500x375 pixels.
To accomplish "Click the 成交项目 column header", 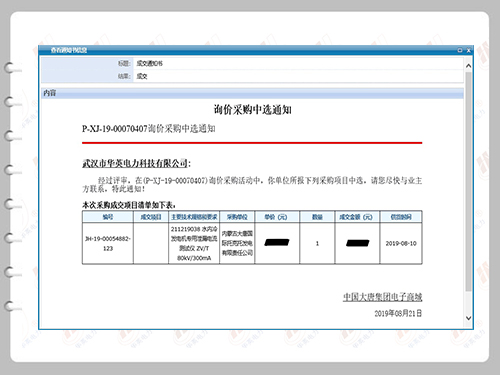I will (x=151, y=217).
